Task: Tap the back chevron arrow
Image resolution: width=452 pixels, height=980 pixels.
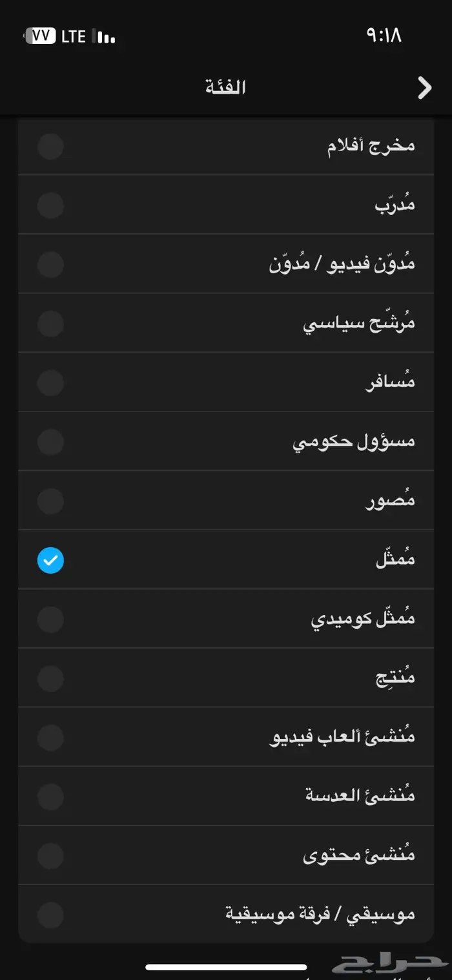Action: tap(424, 87)
